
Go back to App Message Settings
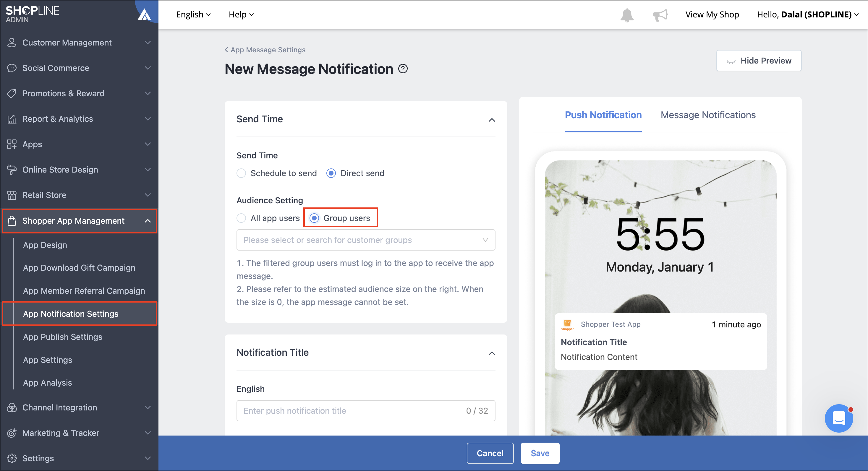265,50
